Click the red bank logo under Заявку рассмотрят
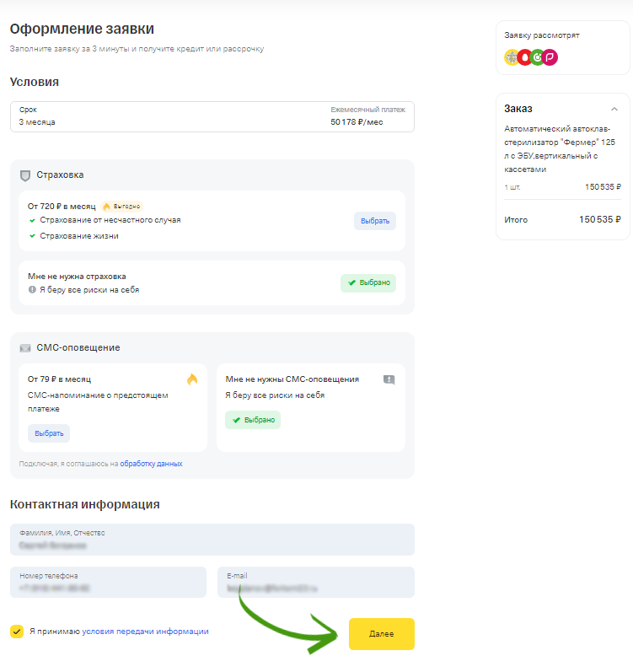633x672 pixels. (x=524, y=57)
